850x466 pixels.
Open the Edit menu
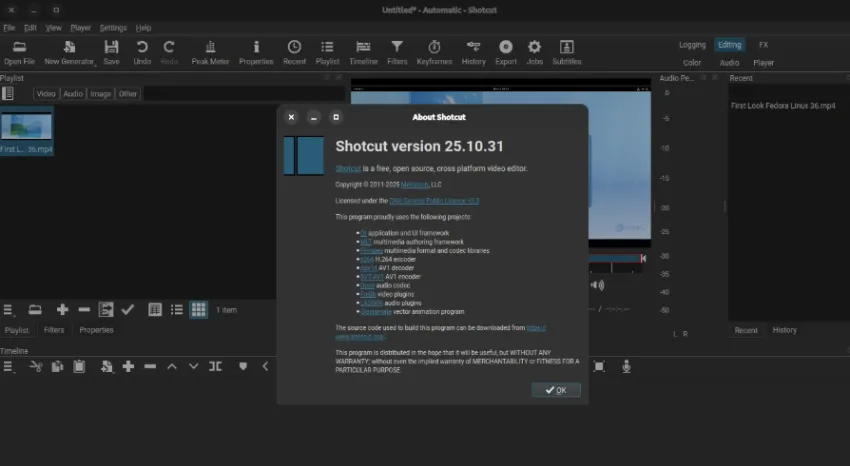pos(30,28)
